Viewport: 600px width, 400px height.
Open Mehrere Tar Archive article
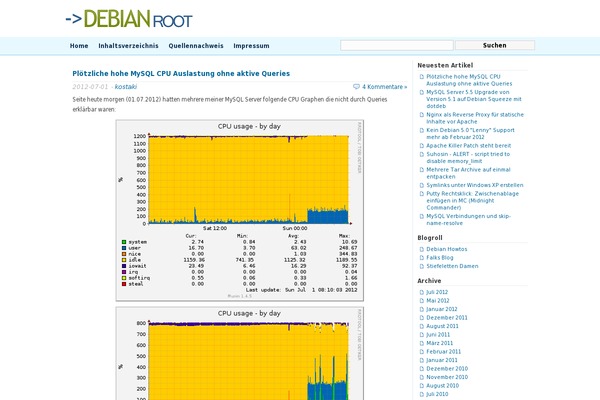[468, 173]
